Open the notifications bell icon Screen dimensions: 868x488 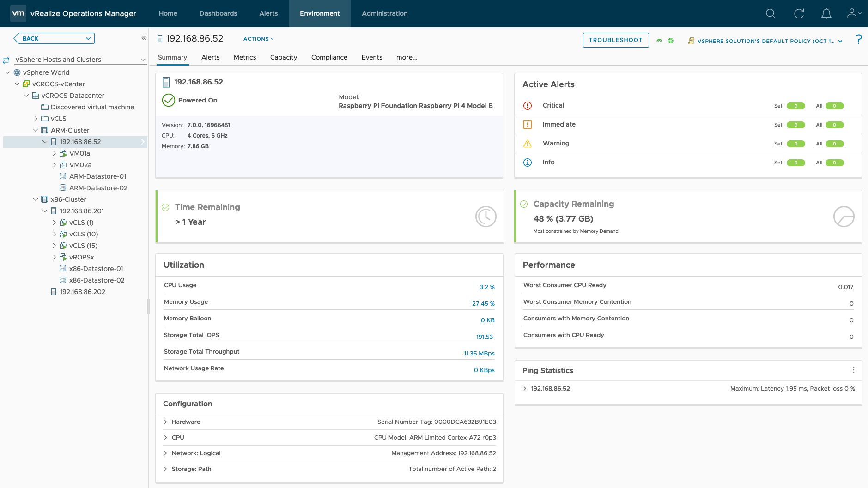tap(826, 14)
